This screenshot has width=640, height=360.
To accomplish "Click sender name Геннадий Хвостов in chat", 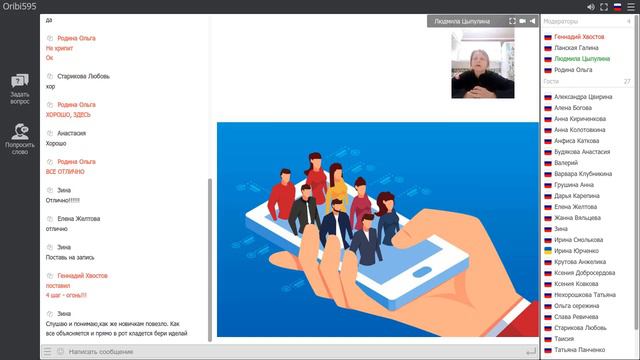I will point(82,276).
